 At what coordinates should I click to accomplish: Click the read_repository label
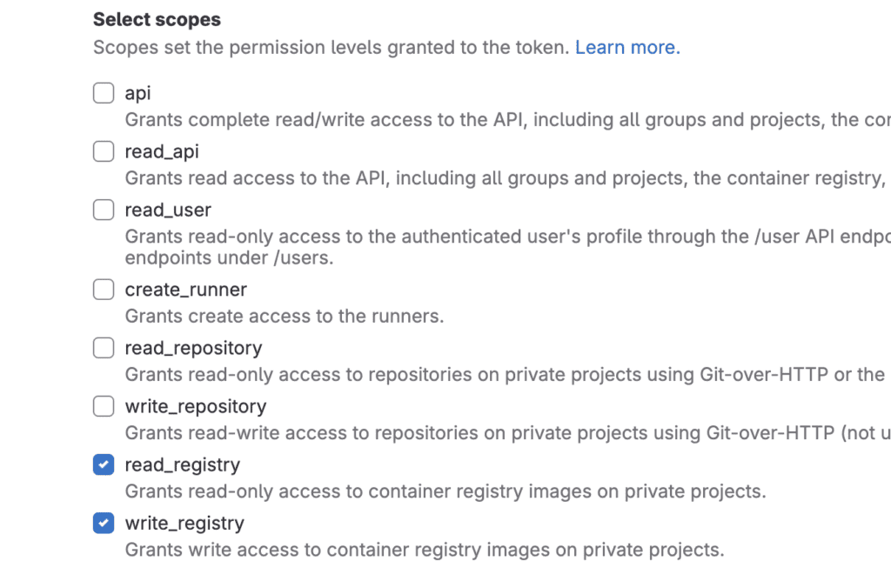coord(192,348)
